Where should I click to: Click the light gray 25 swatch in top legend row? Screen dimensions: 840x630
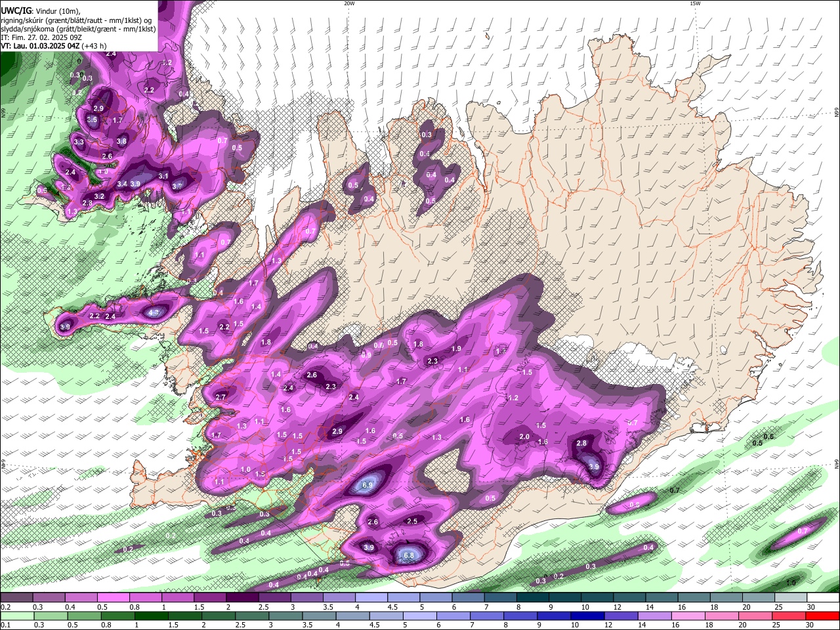tap(791, 597)
